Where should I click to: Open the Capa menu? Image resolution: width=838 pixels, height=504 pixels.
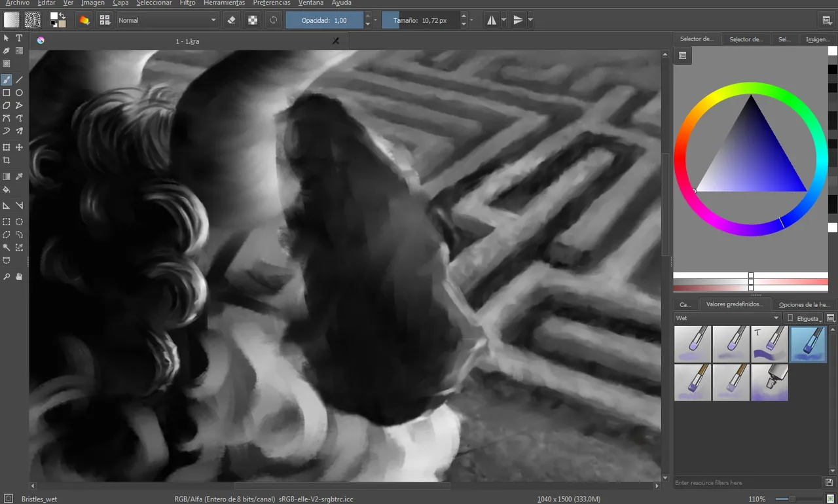120,3
